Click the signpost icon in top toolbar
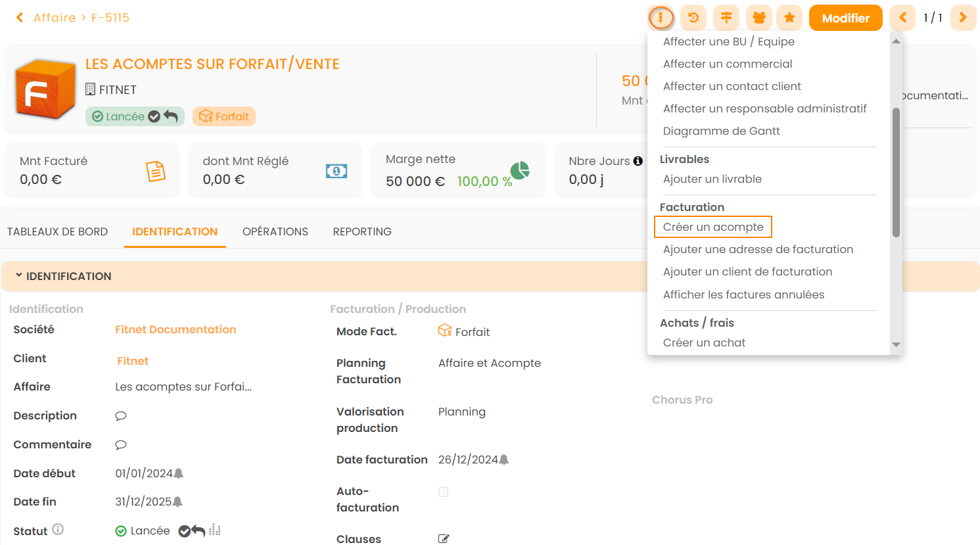The image size is (980, 545). pyautogui.click(x=726, y=18)
